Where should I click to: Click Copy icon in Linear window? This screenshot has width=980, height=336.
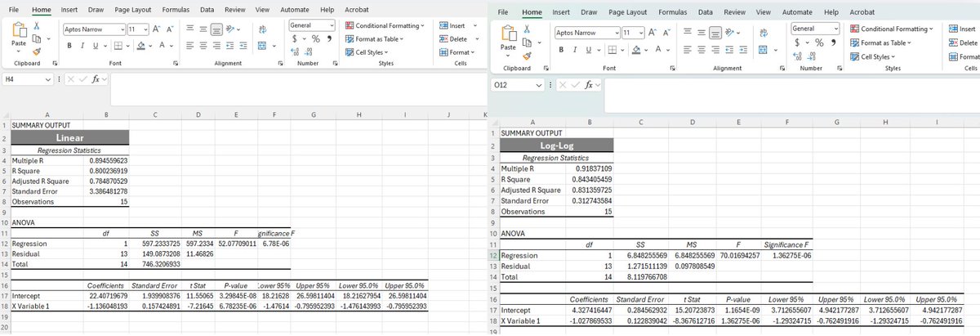click(x=38, y=38)
